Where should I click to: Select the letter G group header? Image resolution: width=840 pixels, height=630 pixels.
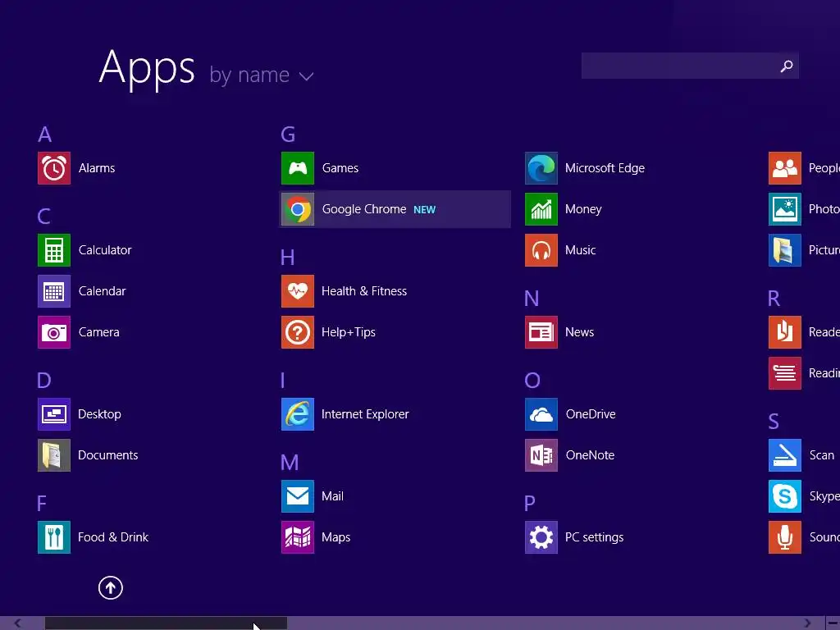click(x=288, y=135)
